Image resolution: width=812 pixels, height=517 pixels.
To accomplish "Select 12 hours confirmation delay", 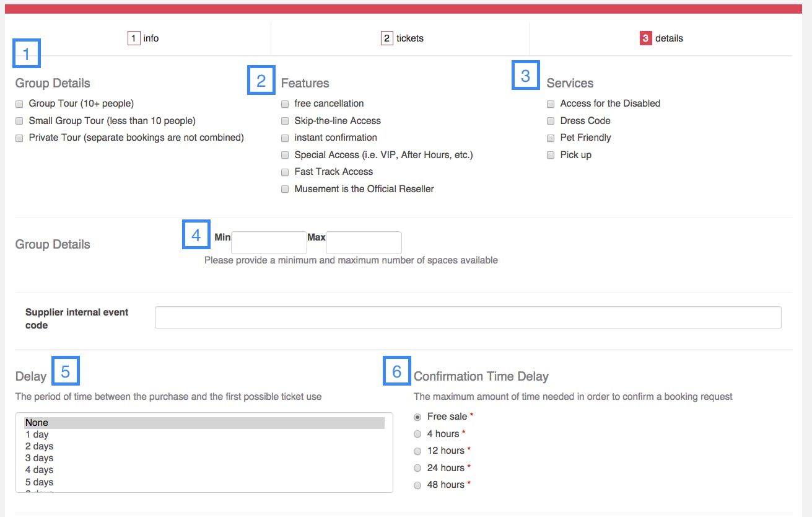I will click(x=417, y=451).
